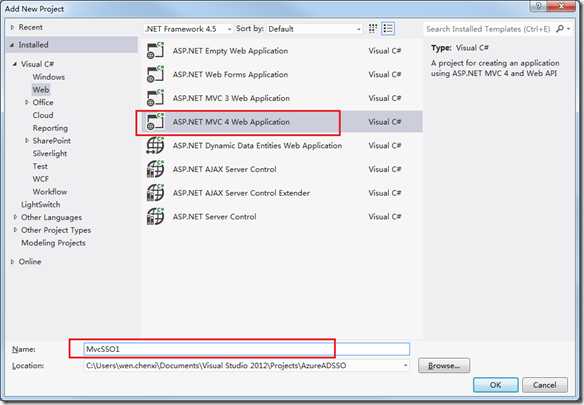
Task: Select ASP.NET AJAX Server Control Extender
Action: click(x=283, y=193)
